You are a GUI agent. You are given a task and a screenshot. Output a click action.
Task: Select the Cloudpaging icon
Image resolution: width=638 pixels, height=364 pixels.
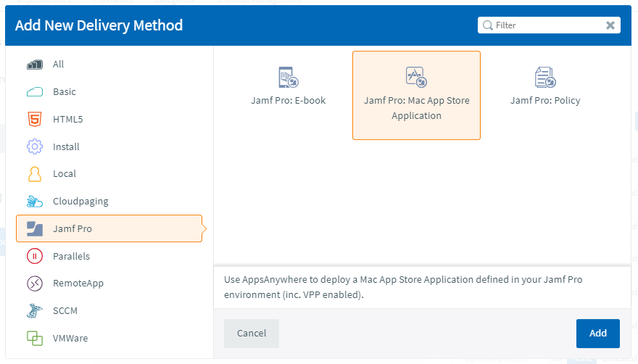[35, 202]
